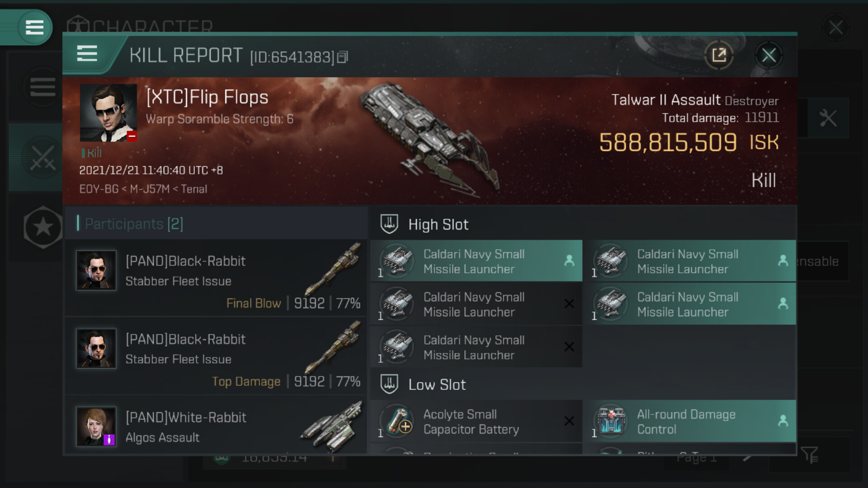
Task: Copy the kill report ID
Action: [x=343, y=57]
